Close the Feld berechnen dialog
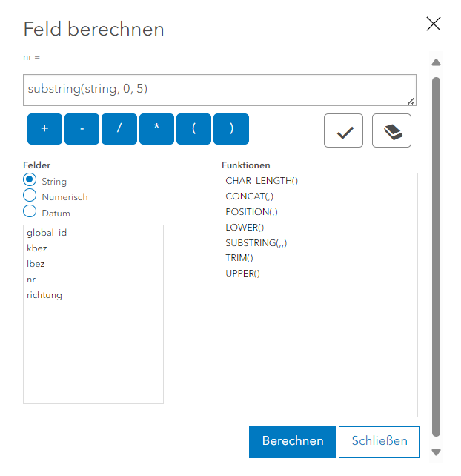Screen dimensions: 461x476 (434, 24)
